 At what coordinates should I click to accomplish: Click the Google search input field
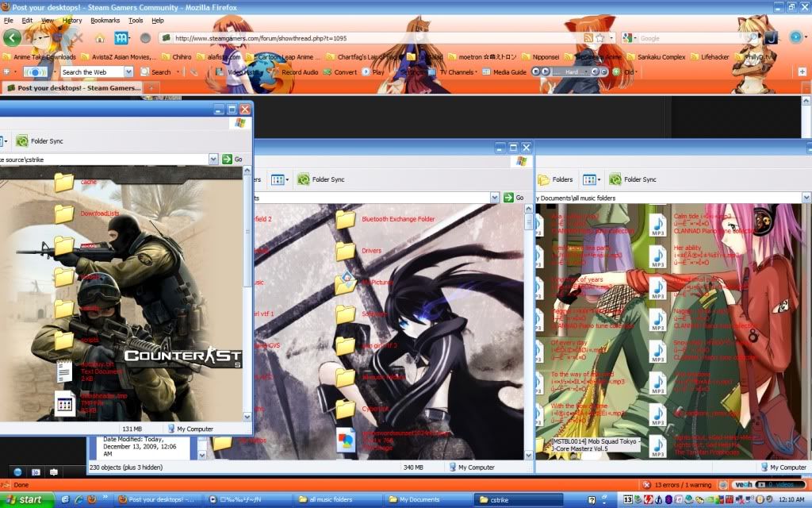click(691, 38)
